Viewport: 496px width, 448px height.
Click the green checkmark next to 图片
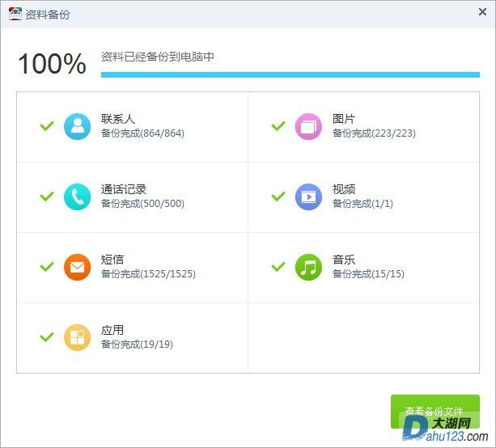[x=278, y=126]
